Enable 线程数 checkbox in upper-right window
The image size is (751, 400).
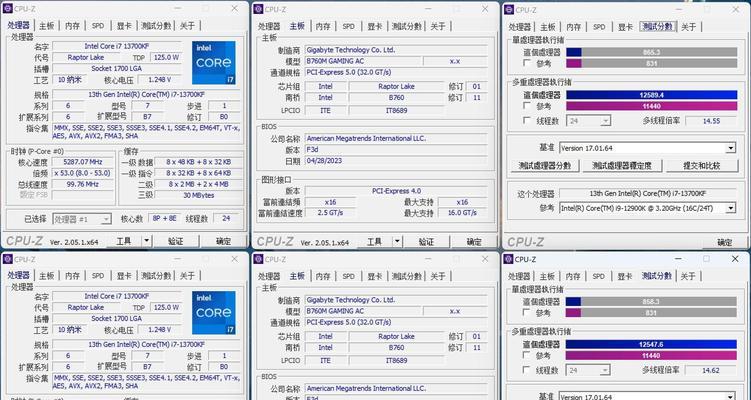click(x=527, y=121)
